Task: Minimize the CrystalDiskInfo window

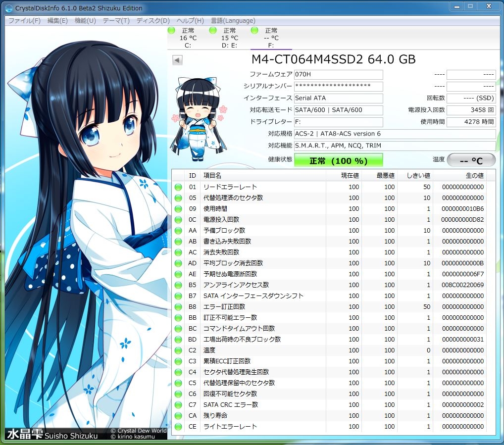Action: [456, 6]
